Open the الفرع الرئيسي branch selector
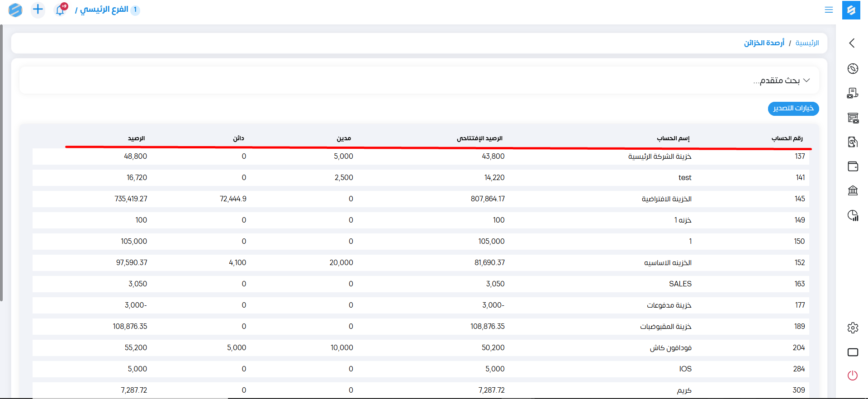The height and width of the screenshot is (399, 868). click(x=104, y=9)
